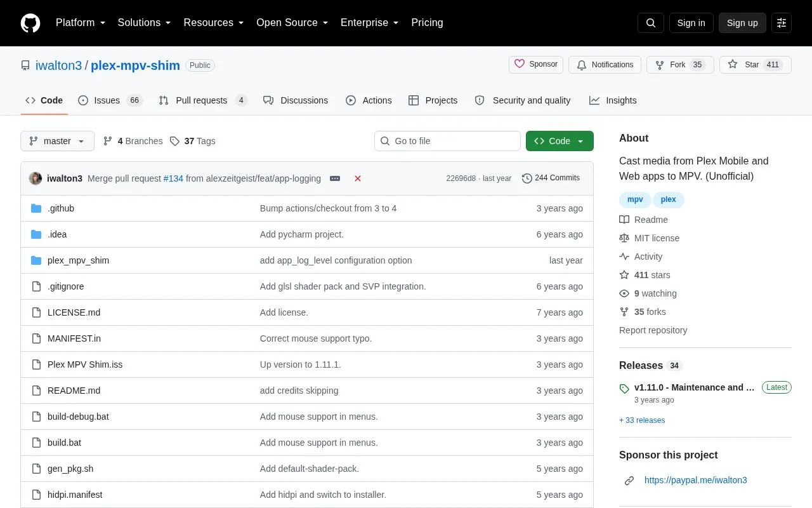Open the 37 Tags list
This screenshot has height=508, width=812.
(193, 141)
